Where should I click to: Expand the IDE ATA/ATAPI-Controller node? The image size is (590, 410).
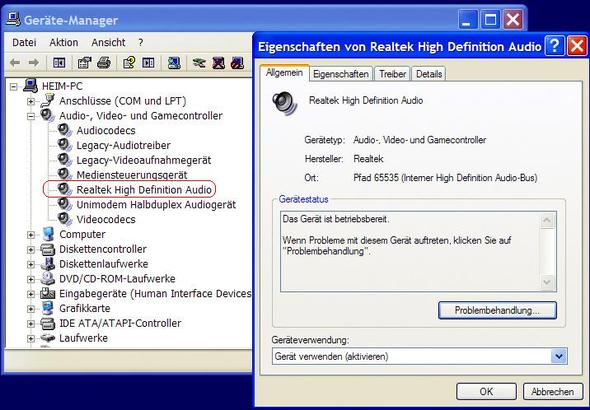point(31,324)
